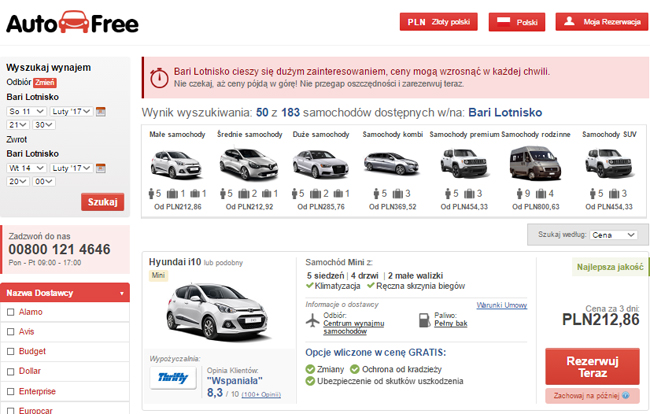This screenshot has width=650, height=414.
Task: Tick the Avis supplier checkbox
Action: (x=11, y=332)
